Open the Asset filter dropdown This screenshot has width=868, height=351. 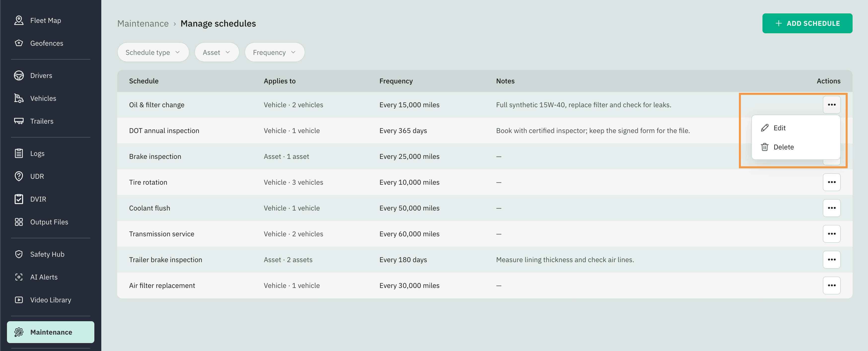[217, 52]
